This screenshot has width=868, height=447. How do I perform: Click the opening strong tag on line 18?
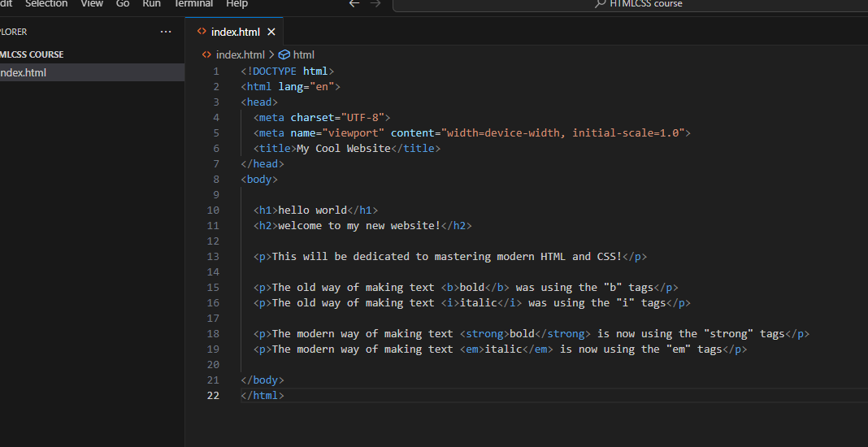tap(484, 334)
